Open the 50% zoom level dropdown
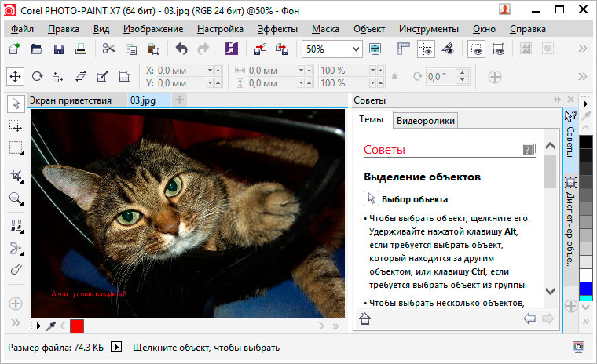 pos(357,49)
